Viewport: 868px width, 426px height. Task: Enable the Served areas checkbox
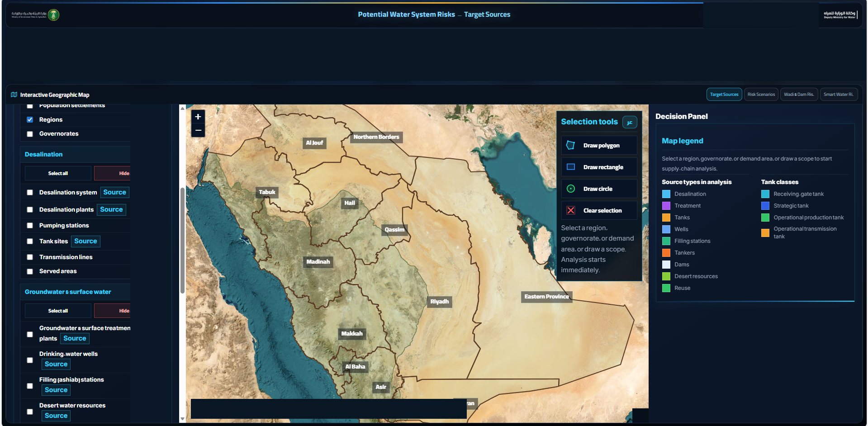click(x=30, y=271)
